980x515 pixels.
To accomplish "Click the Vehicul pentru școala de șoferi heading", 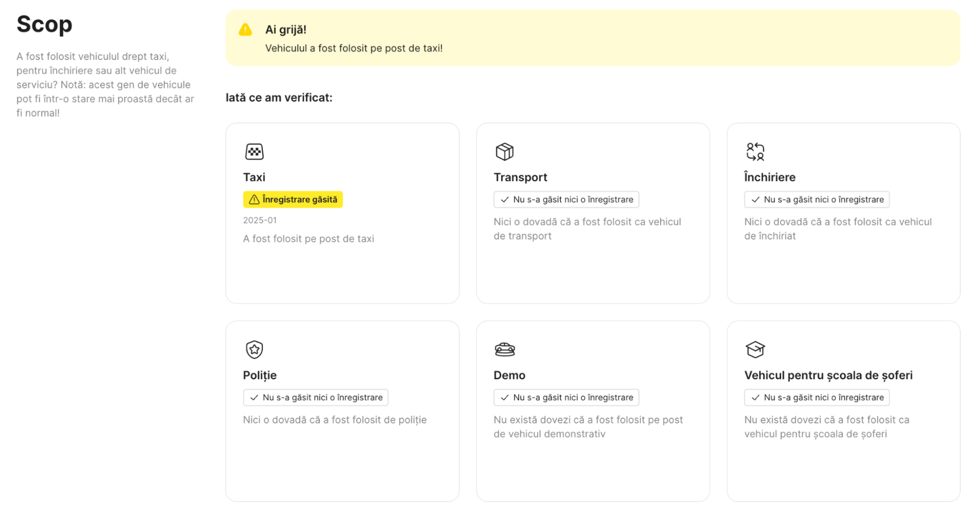I will [x=828, y=375].
